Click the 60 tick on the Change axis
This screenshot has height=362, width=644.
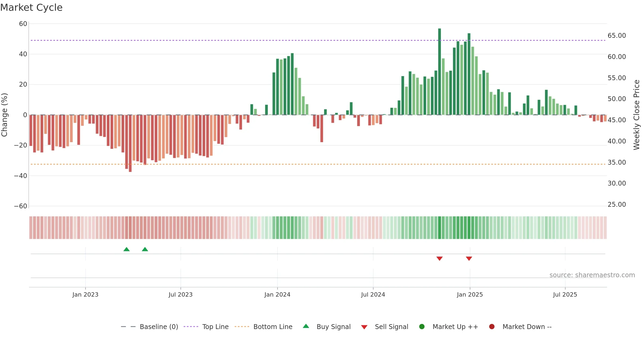[x=23, y=24]
